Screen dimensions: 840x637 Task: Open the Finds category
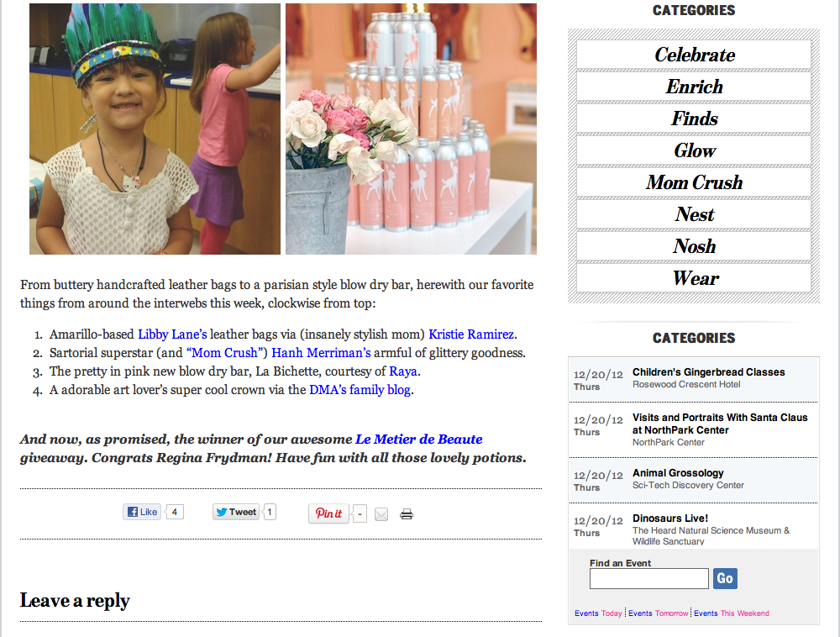[x=694, y=118]
